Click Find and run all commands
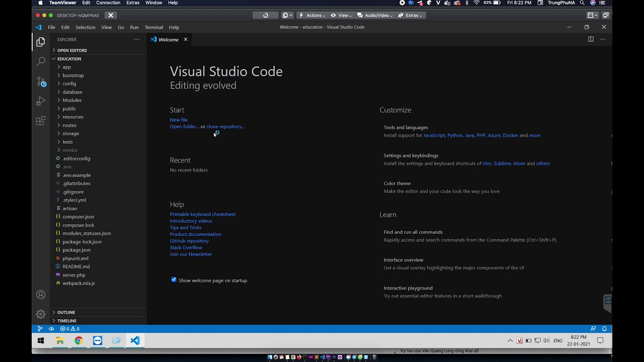Screen dimensions: 644x362 [x=413, y=232]
